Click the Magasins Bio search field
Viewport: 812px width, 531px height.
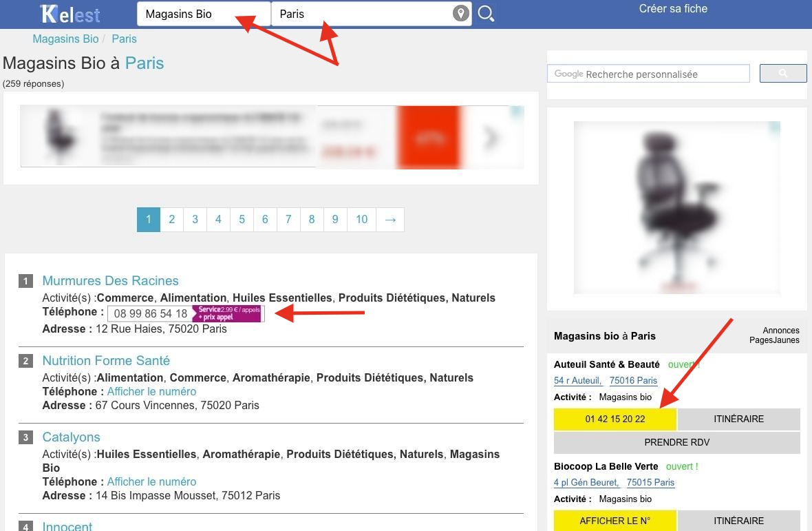204,14
